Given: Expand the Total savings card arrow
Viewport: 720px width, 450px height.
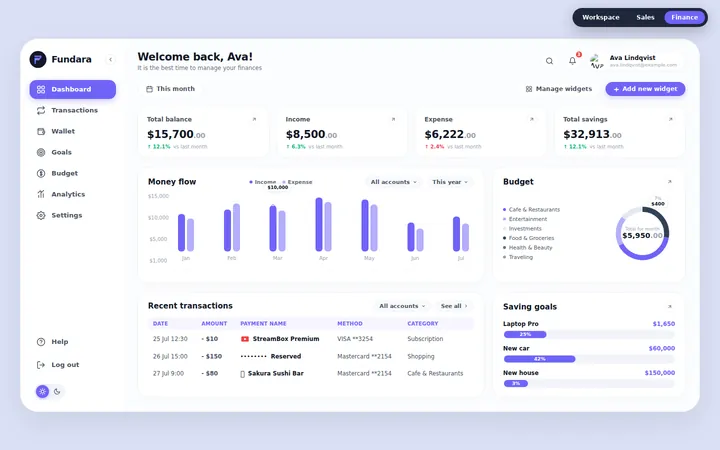Looking at the screenshot, I should pyautogui.click(x=670, y=119).
